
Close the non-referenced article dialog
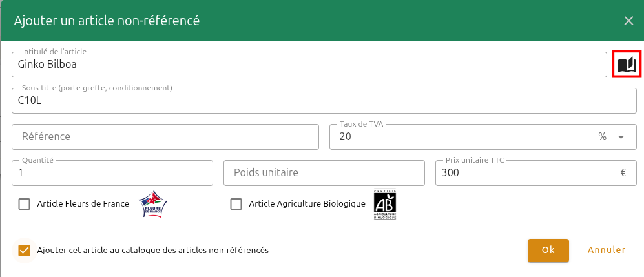[628, 21]
